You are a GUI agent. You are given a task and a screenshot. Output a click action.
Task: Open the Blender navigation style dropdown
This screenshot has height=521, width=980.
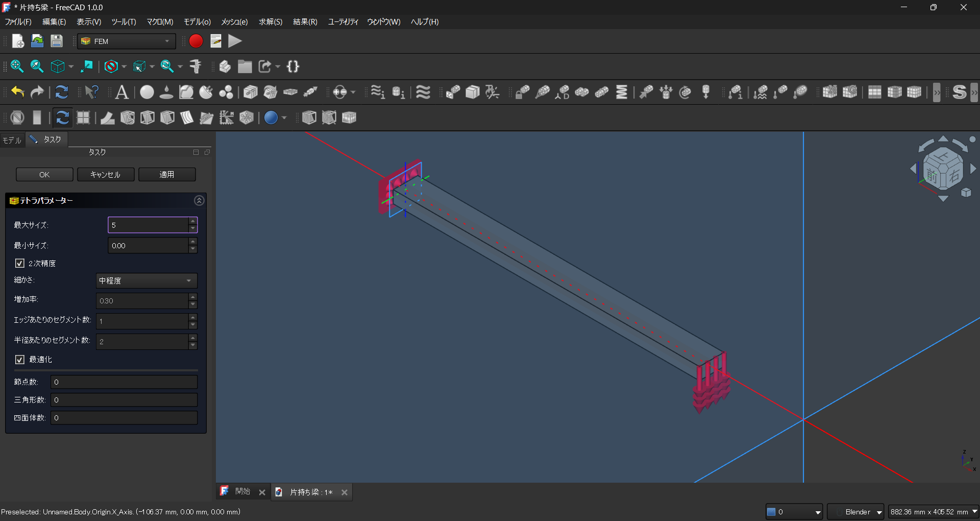click(x=855, y=512)
